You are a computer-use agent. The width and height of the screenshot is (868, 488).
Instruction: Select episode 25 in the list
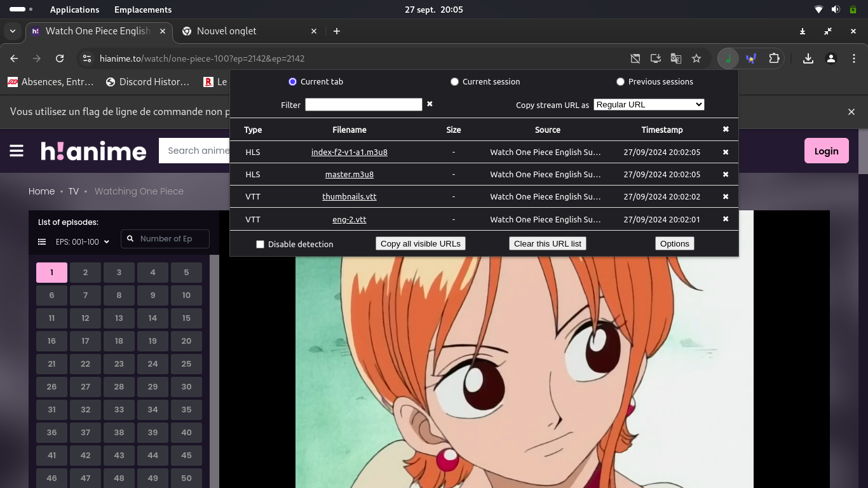(x=186, y=364)
